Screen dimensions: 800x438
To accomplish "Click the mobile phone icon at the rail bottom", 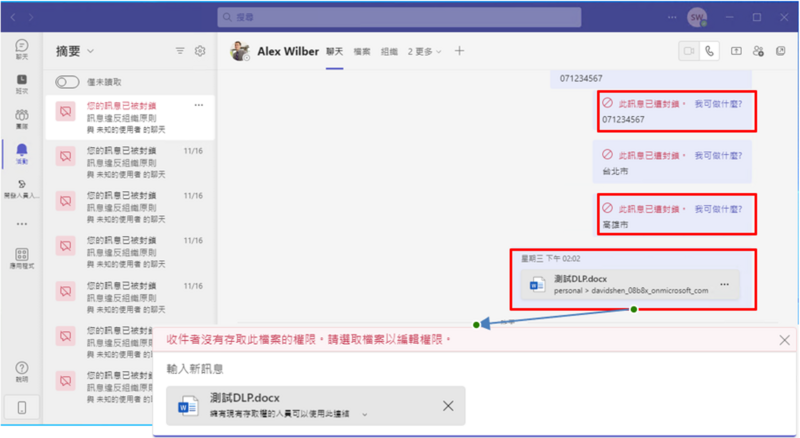I will (21, 407).
